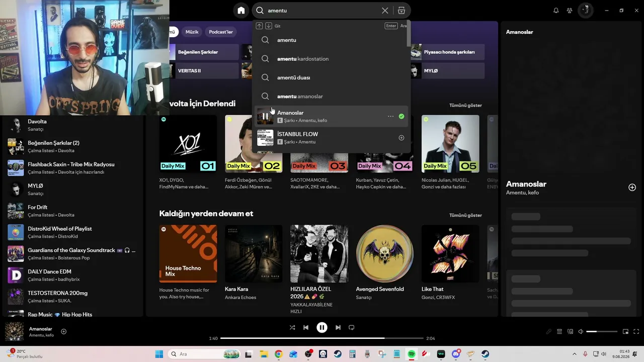Open the play queue
Viewport: 644px width, 362px height.
[559, 332]
